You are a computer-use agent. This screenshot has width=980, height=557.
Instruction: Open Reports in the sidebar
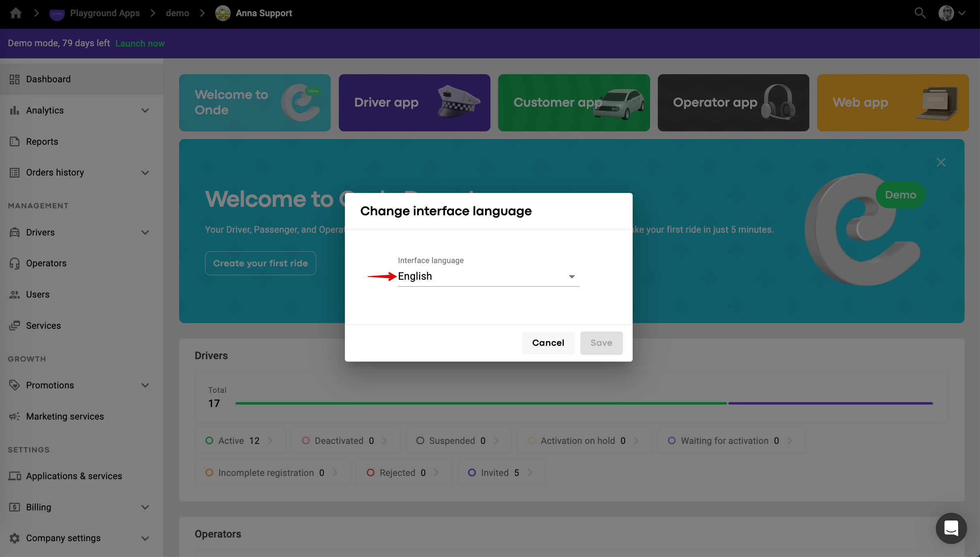tap(42, 141)
